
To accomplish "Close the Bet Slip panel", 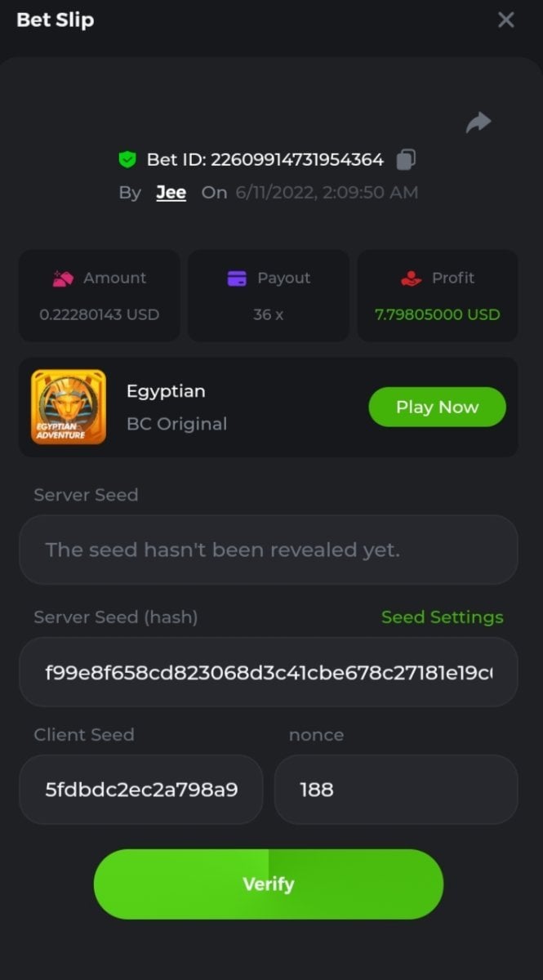I will [506, 20].
